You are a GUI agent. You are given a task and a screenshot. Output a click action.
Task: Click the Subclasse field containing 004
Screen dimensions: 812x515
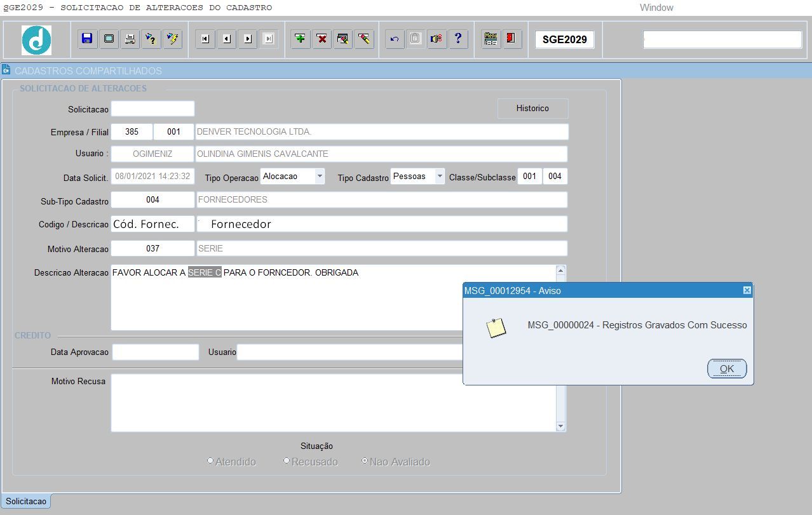tap(555, 177)
